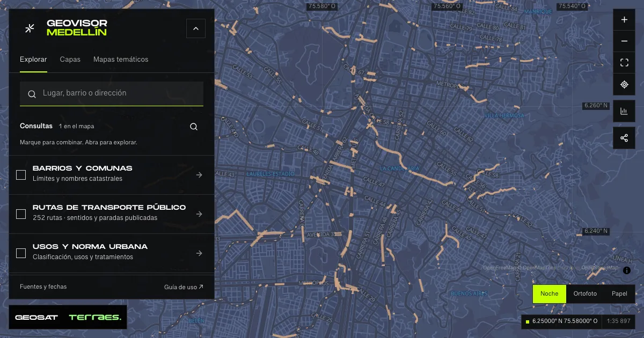Click the 75.580° O longitude label

pyautogui.click(x=322, y=6)
